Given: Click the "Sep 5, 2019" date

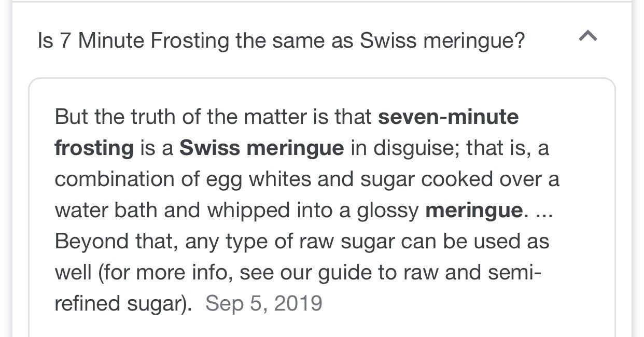Looking at the screenshot, I should pos(264,303).
